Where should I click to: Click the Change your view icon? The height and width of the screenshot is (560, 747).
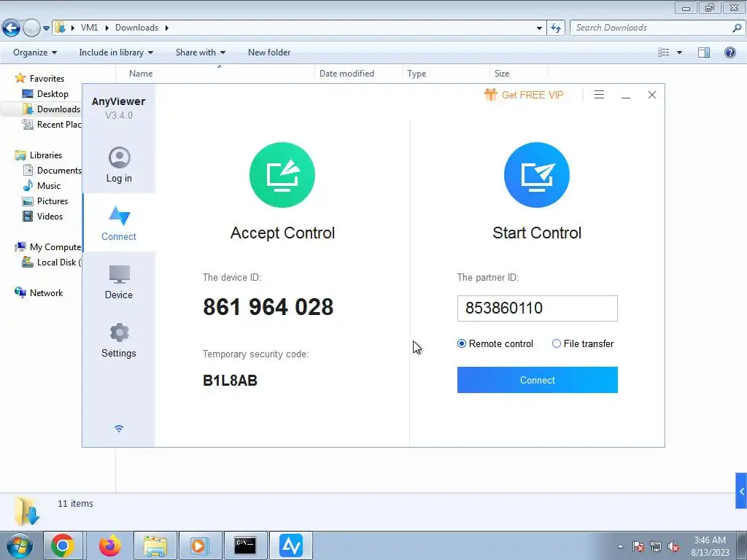[664, 52]
